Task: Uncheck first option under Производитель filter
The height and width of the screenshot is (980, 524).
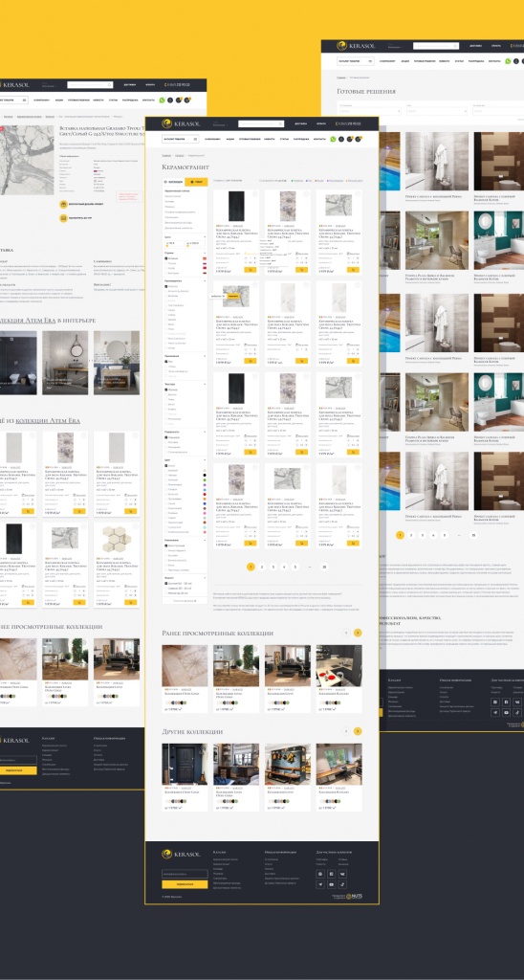Action: [x=166, y=286]
